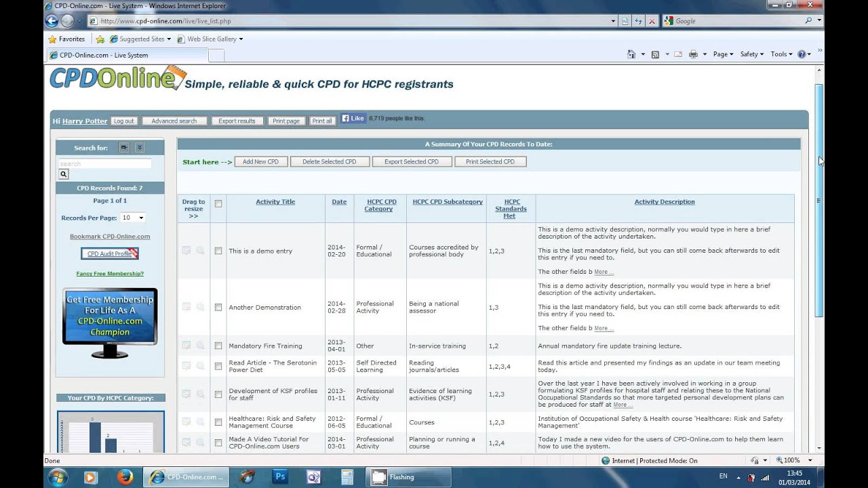Click the browser Back arrow button

coord(52,20)
